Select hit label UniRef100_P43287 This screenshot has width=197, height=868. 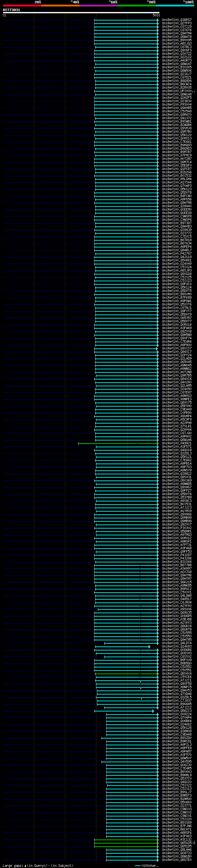pos(176,555)
